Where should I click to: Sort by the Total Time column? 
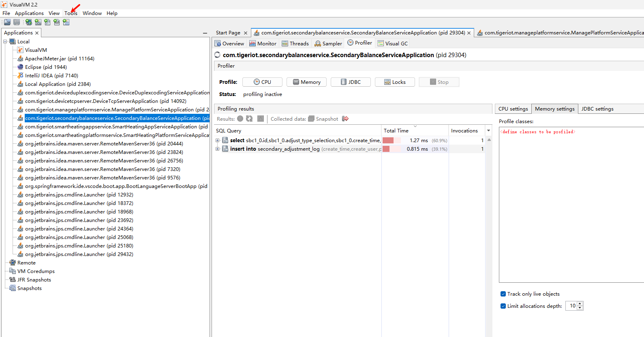(415, 130)
